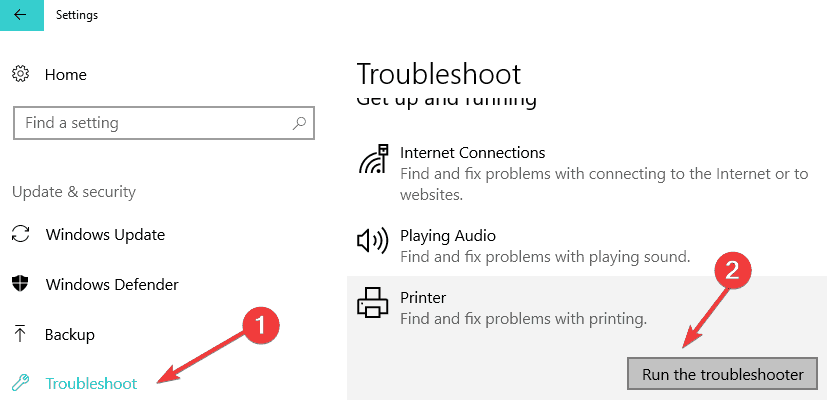Focus the Find a setting search box
This screenshot has width=827, height=410.
[150, 123]
